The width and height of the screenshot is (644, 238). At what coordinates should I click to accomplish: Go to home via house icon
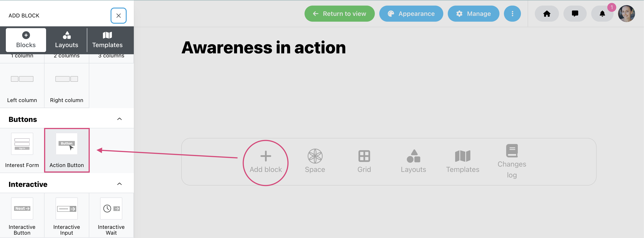coord(547,14)
